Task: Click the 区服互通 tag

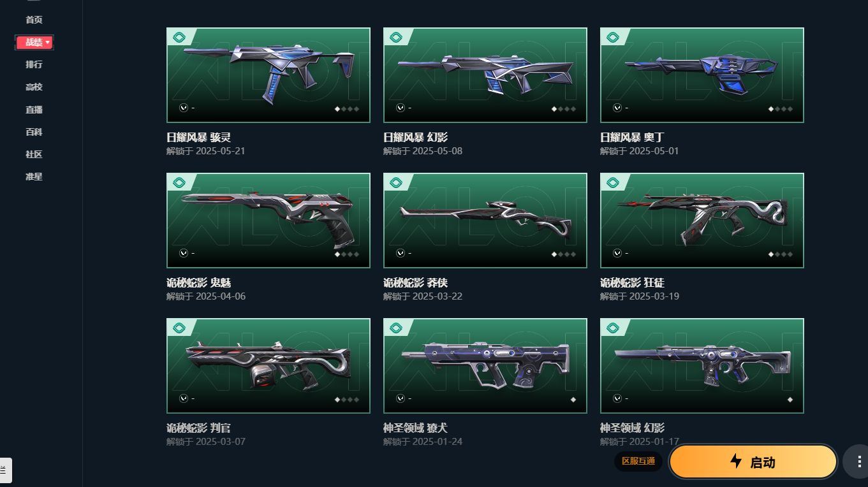Action: [638, 461]
